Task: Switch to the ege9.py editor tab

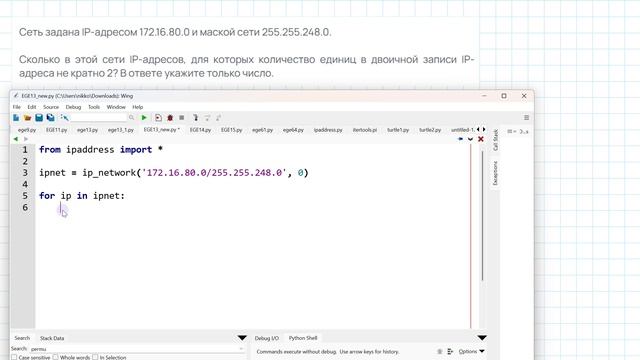Action: point(27,130)
